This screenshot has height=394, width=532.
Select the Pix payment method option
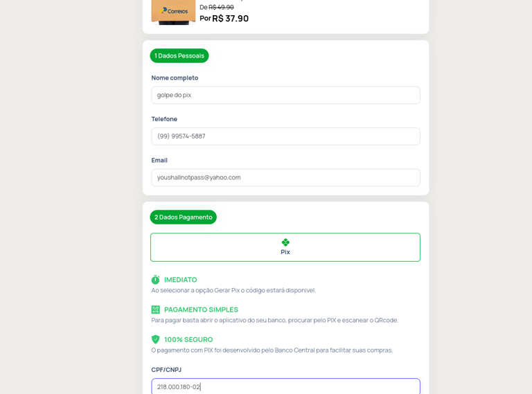[285, 247]
